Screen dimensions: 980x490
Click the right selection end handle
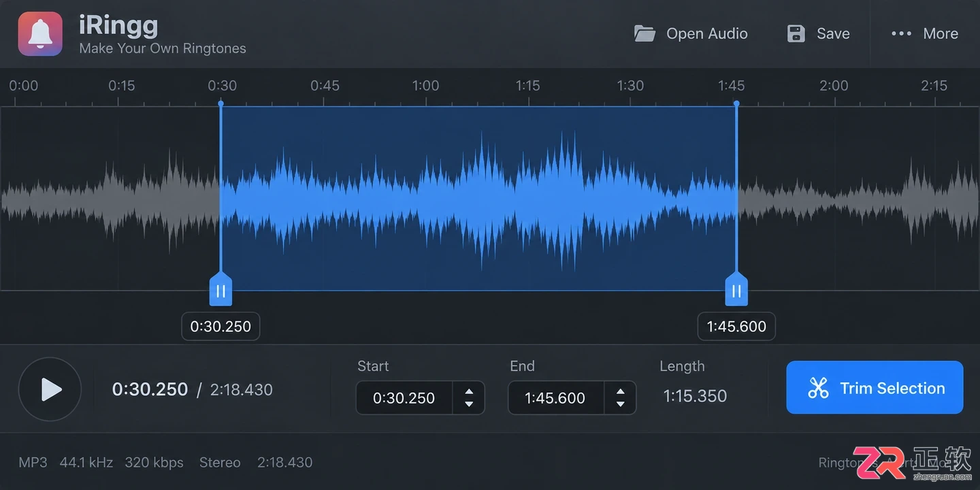[736, 290]
